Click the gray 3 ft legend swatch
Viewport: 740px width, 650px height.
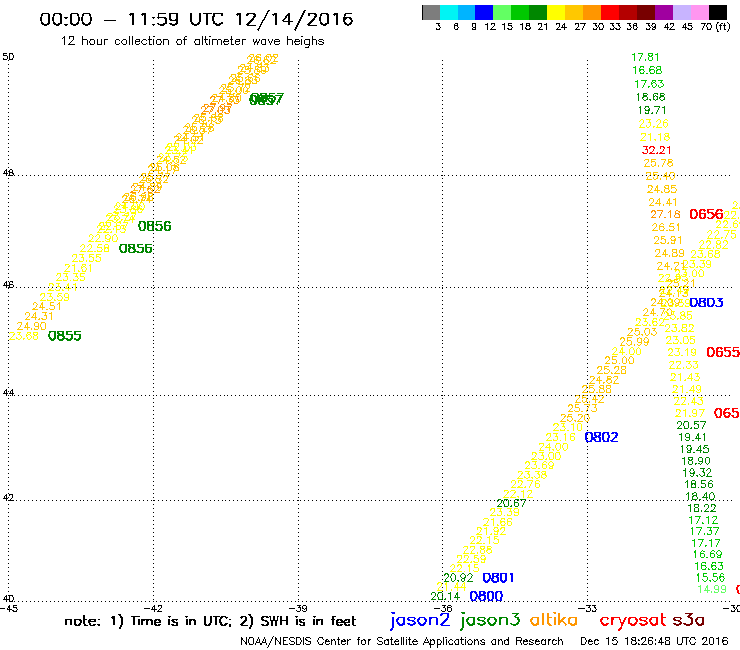pyautogui.click(x=431, y=12)
